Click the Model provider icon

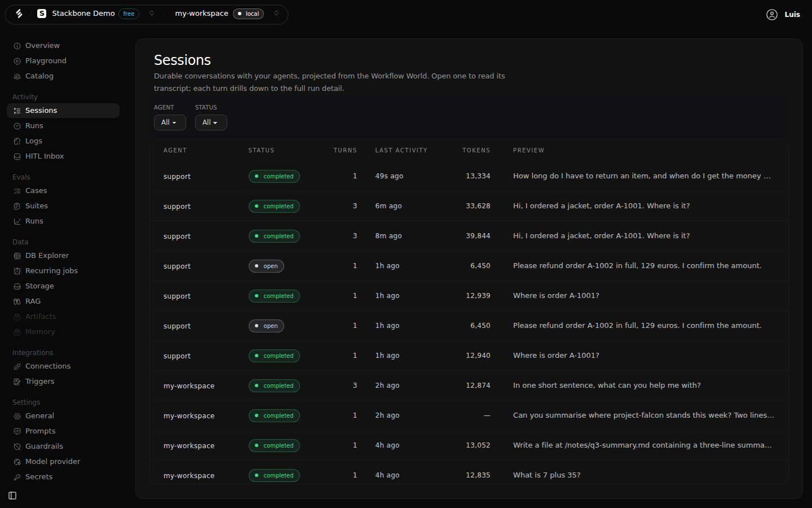[17, 462]
